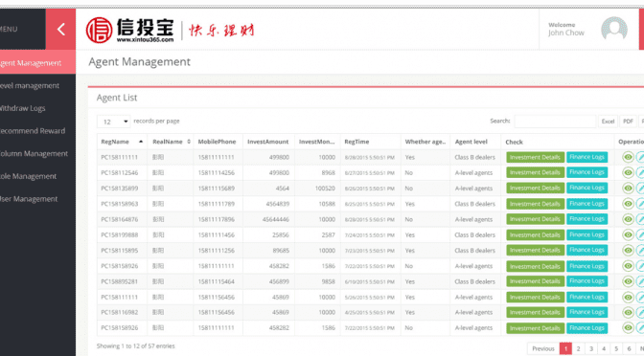Open Withdraw Logs in the sidebar menu
Viewport: 644px width, 356px height.
coord(23,108)
